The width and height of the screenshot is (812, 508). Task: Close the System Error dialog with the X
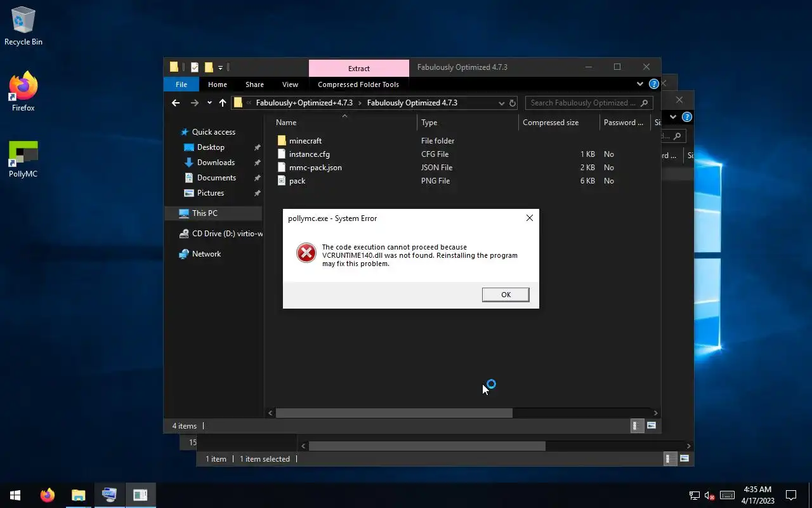(529, 218)
